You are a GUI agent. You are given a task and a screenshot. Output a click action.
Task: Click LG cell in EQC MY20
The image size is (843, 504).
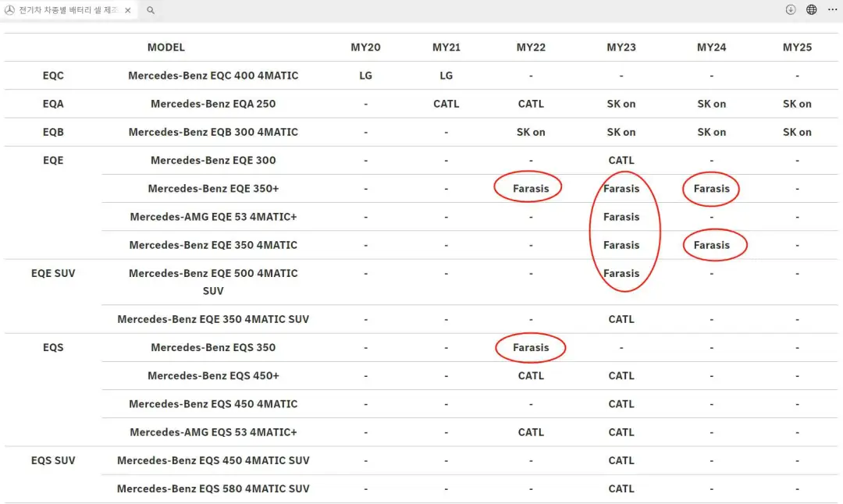point(365,76)
